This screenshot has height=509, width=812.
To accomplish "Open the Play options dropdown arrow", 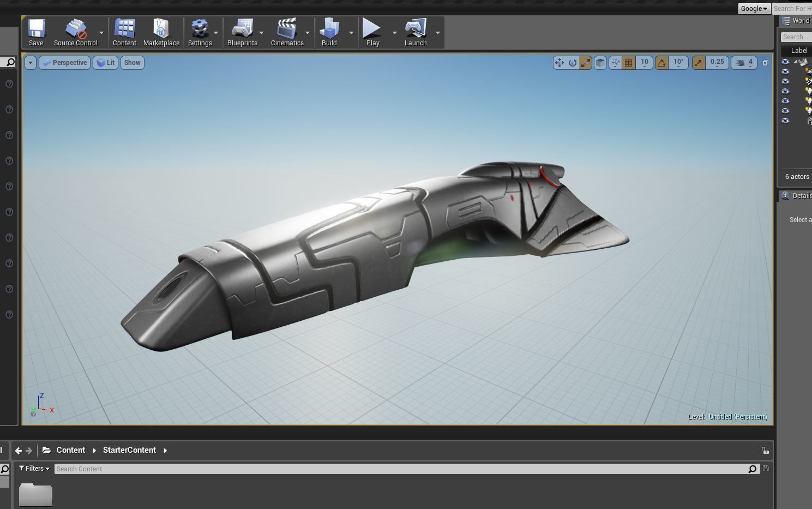I will (x=394, y=33).
